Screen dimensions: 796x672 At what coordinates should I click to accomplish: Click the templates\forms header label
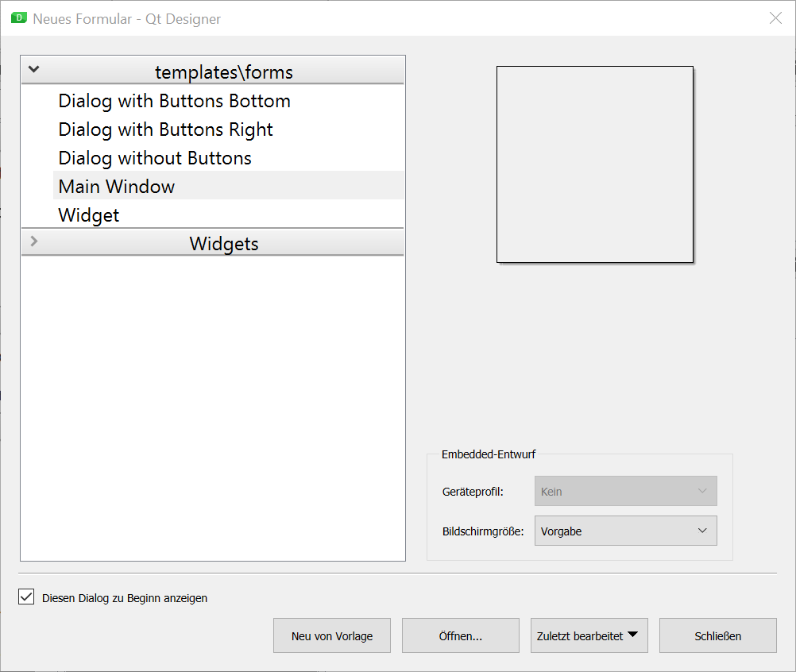pyautogui.click(x=224, y=72)
